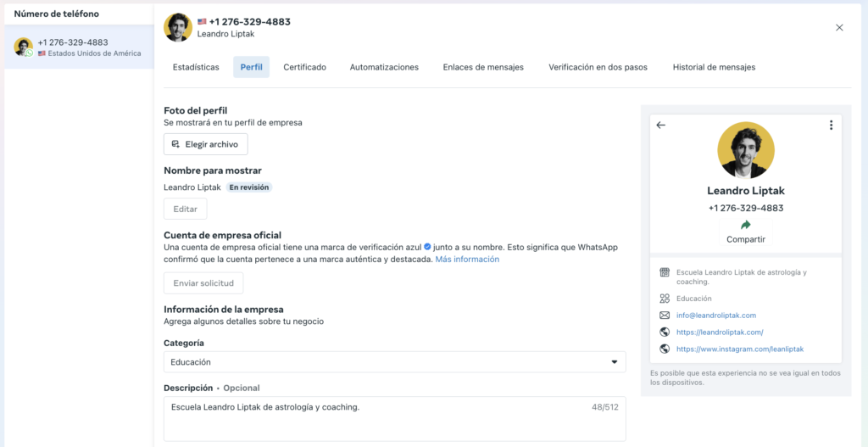The width and height of the screenshot is (868, 447).
Task: Open Verificación en dos pasos tab
Action: 598,67
